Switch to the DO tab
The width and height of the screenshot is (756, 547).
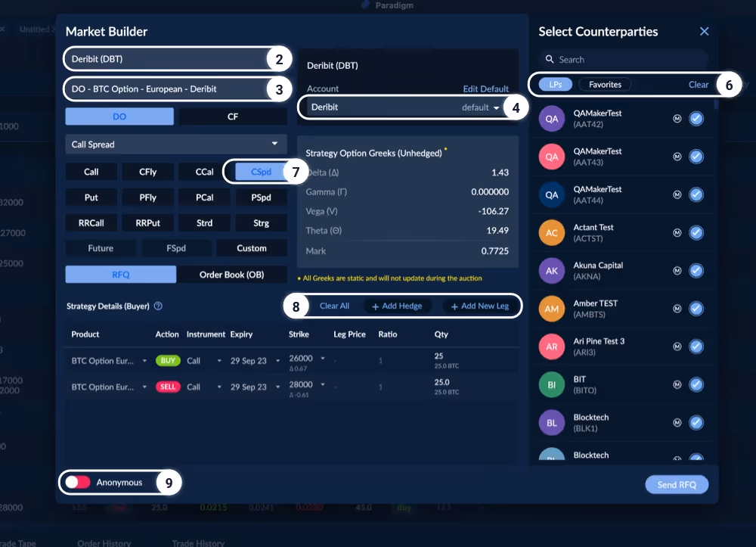(119, 117)
